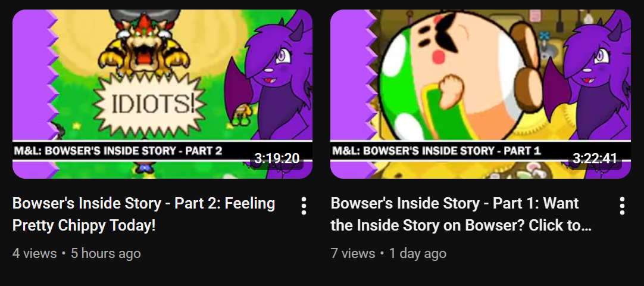This screenshot has height=286, width=644.
Task: Open the three-dot menu for Part 2 video
Action: [x=304, y=206]
